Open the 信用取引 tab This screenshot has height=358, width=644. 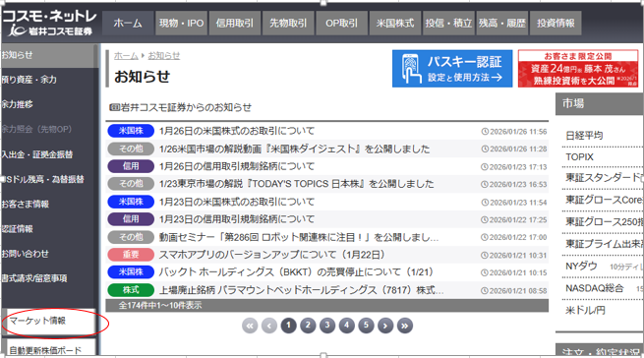click(x=235, y=23)
